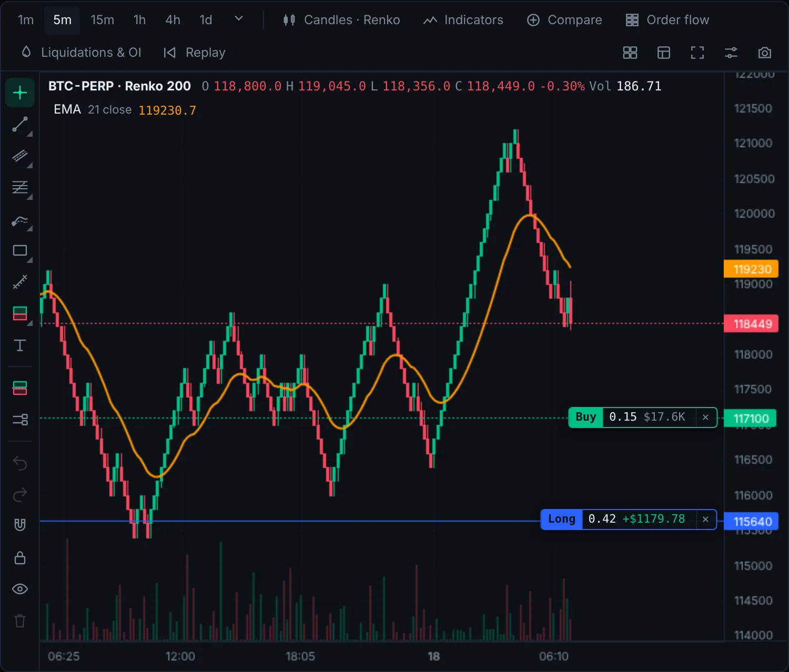This screenshot has width=789, height=672.
Task: Switch to the 5m timeframe
Action: (62, 20)
